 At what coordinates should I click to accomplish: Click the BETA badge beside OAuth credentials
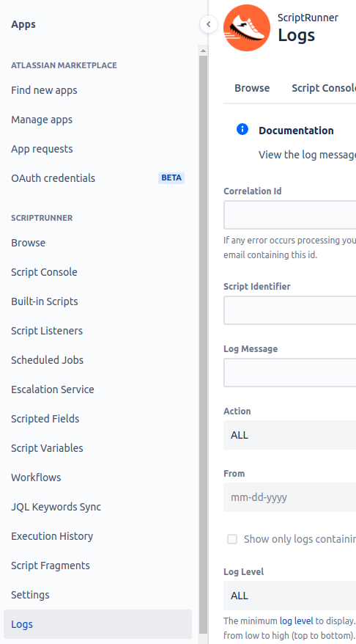pyautogui.click(x=171, y=178)
